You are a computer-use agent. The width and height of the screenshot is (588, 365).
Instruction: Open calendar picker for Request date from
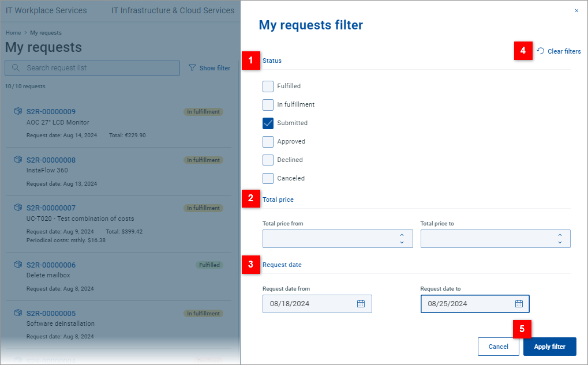[361, 304]
